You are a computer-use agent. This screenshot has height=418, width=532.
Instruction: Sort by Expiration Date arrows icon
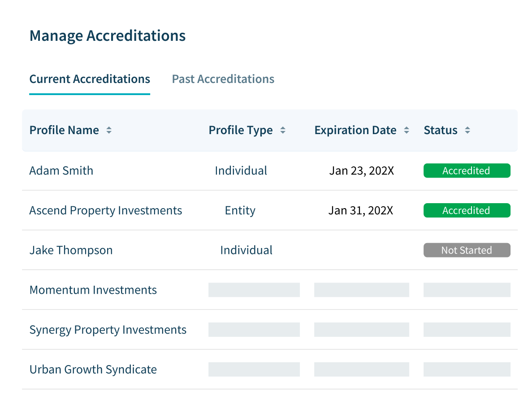(407, 130)
